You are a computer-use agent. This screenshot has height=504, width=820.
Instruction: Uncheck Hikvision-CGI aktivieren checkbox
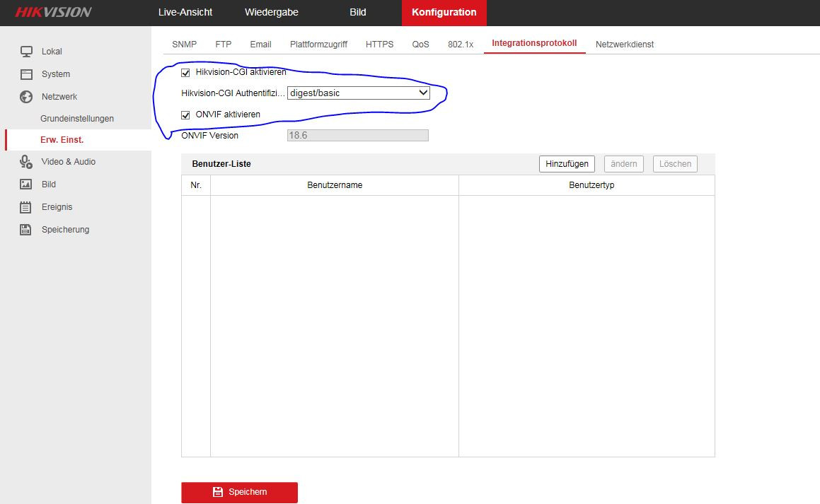(x=186, y=72)
